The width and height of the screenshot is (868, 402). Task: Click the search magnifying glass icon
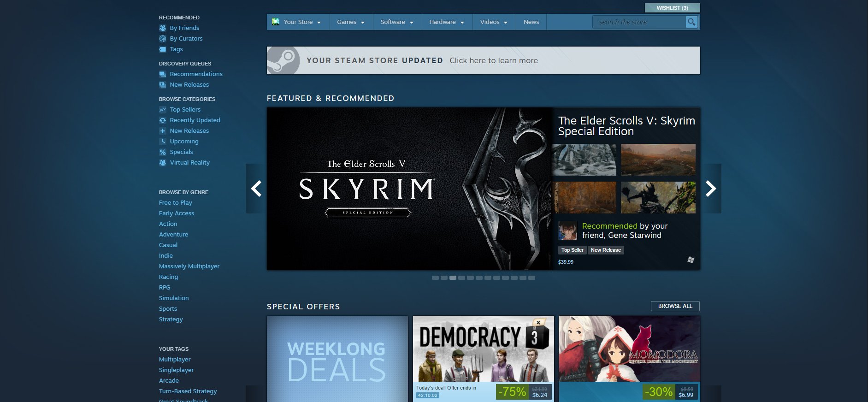tap(691, 22)
